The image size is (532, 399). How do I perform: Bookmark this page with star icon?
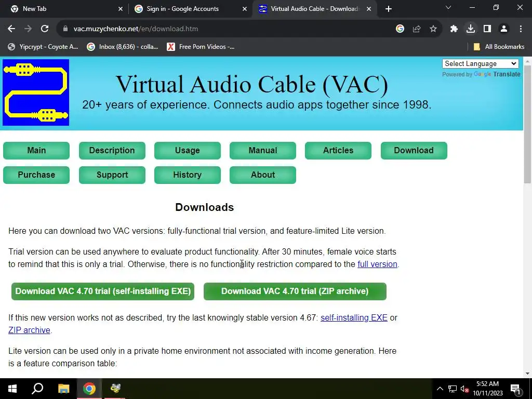(x=433, y=29)
